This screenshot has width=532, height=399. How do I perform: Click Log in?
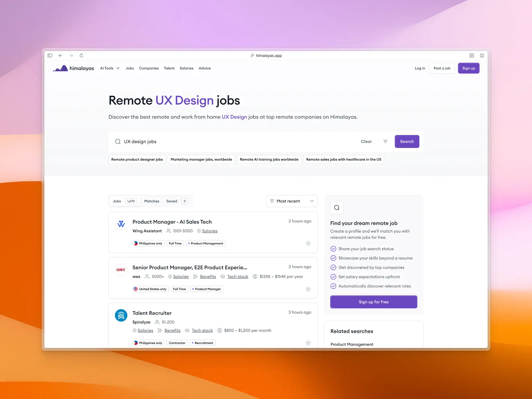420,68
